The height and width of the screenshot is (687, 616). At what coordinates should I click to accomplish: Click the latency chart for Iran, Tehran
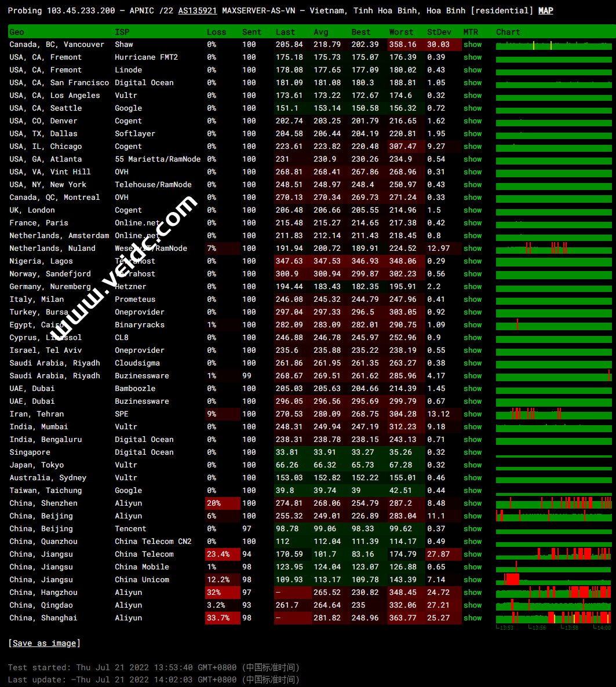click(554, 414)
